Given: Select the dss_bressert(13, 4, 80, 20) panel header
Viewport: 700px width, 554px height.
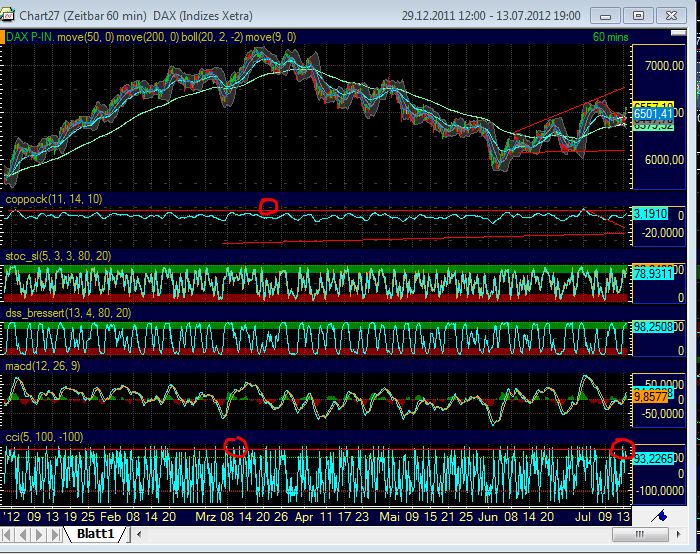Looking at the screenshot, I should click(68, 313).
